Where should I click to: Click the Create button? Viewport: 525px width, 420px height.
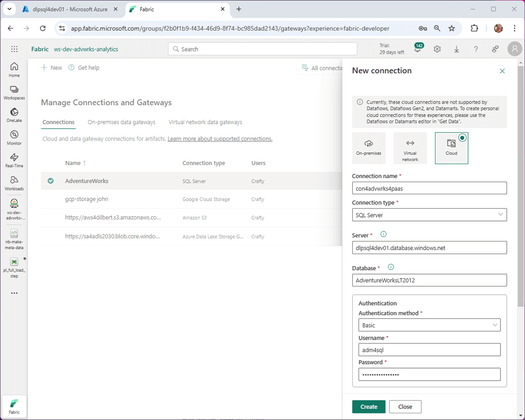point(368,407)
